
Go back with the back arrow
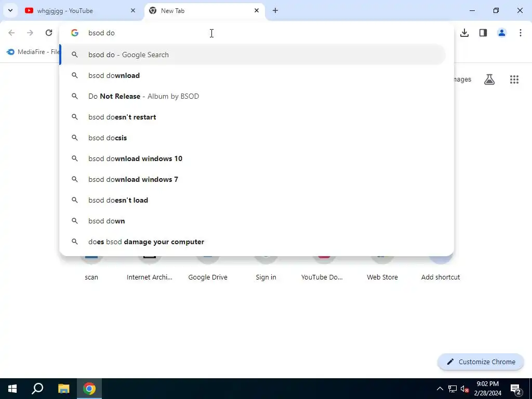tap(11, 33)
